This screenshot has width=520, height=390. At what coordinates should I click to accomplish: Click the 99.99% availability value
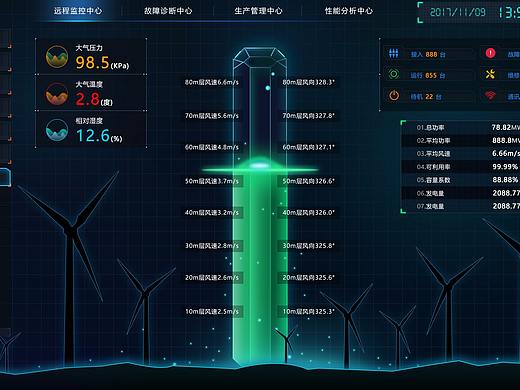(x=505, y=167)
